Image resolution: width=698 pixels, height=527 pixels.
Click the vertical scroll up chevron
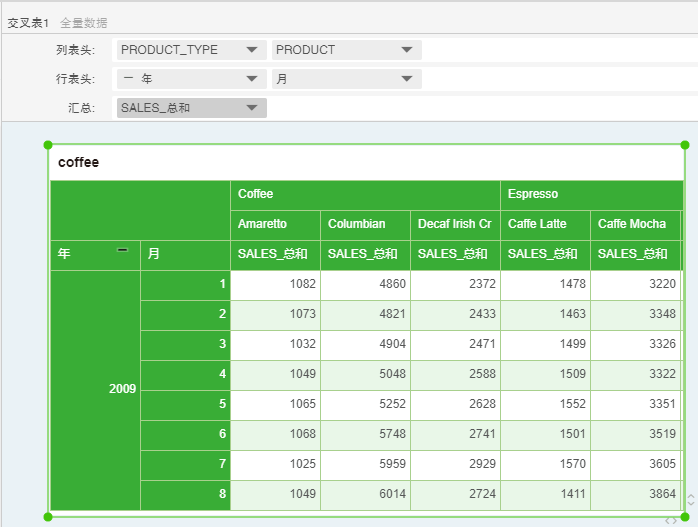point(691,496)
